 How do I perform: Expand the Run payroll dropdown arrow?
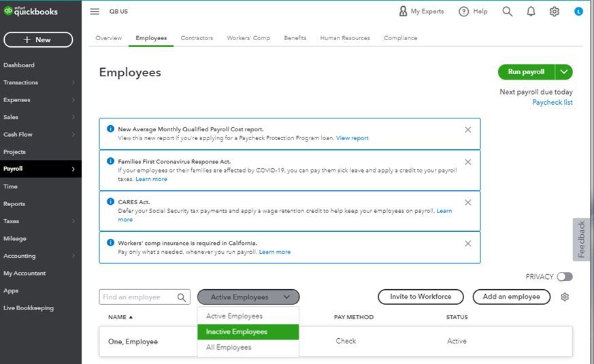click(x=563, y=72)
